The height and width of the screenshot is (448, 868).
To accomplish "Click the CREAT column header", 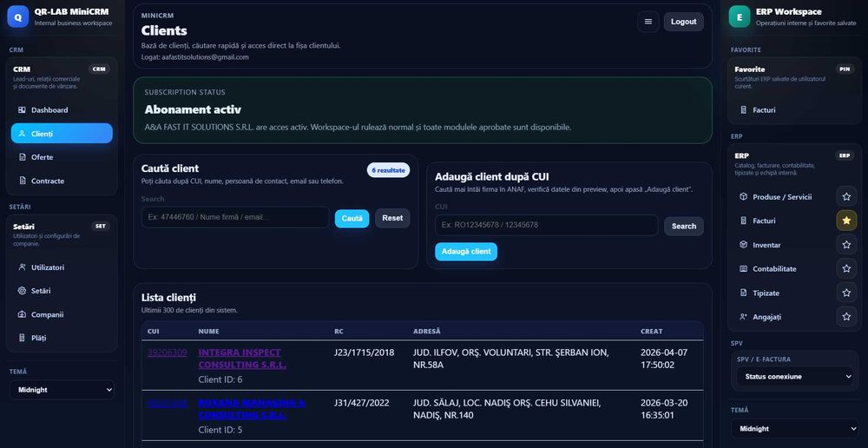I will click(652, 331).
